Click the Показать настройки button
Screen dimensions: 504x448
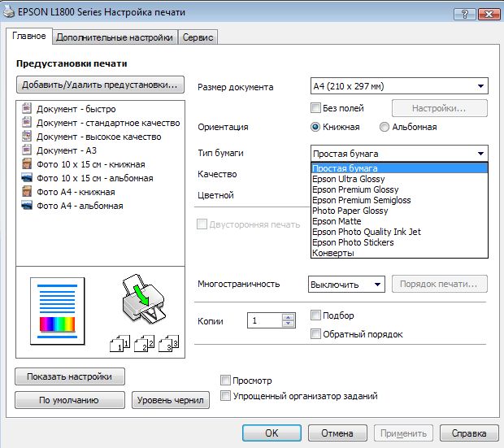(69, 376)
